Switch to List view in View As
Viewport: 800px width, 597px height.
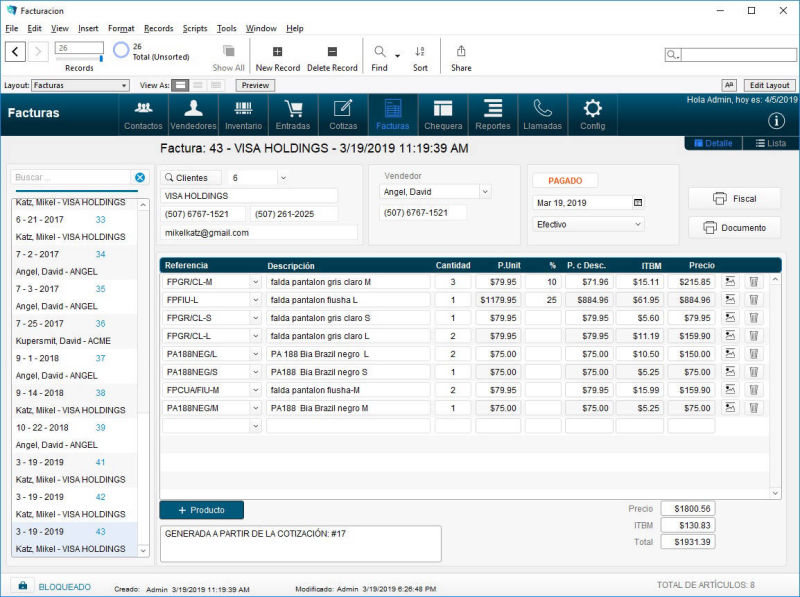click(198, 85)
